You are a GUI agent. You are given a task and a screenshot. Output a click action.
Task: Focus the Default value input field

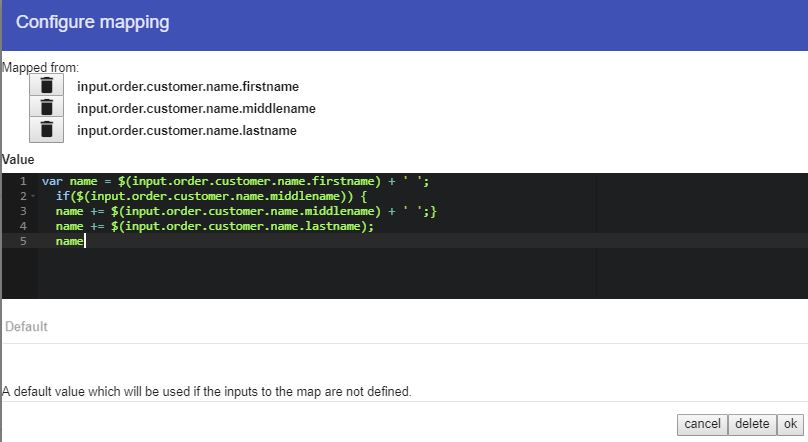tap(405, 327)
